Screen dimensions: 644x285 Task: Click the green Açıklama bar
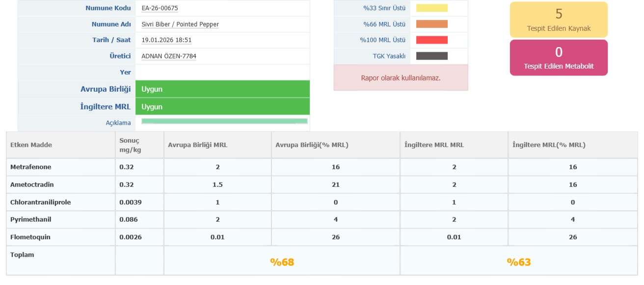tap(224, 121)
